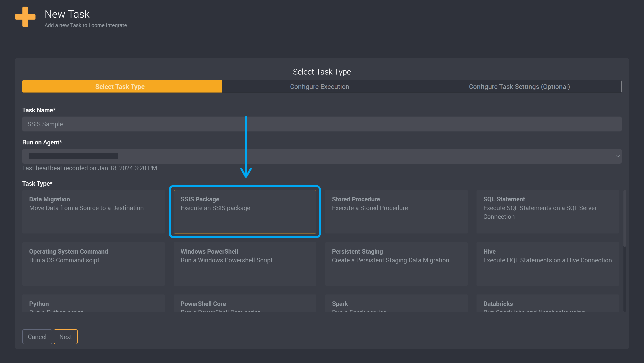Select the Spark task type
Image resolution: width=644 pixels, height=363 pixels.
(396, 303)
